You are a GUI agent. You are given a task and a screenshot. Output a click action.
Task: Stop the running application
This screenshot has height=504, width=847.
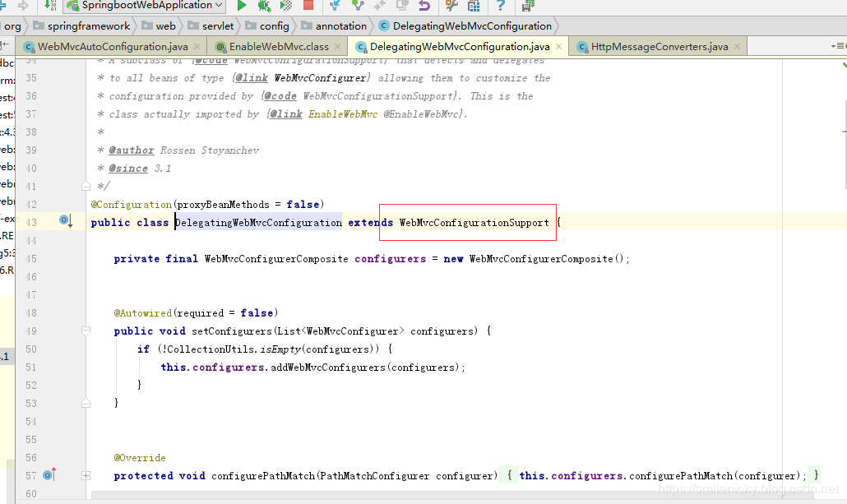[308, 6]
